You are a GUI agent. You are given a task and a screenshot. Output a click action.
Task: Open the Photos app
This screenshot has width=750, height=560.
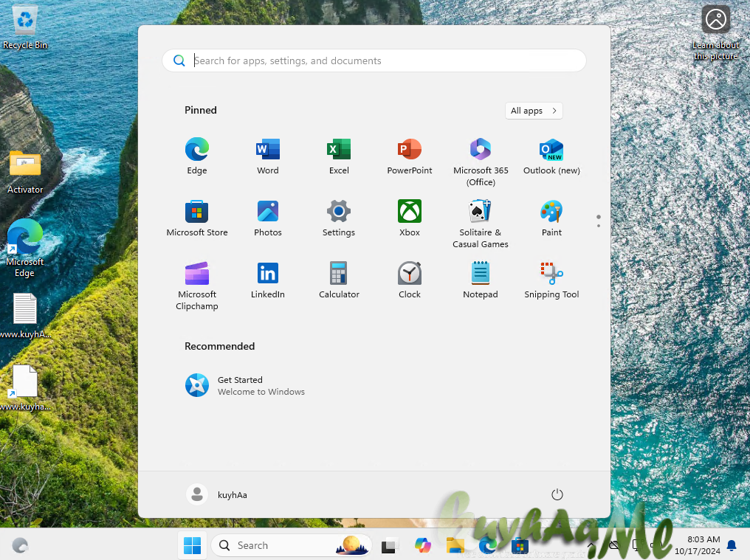pos(267,218)
